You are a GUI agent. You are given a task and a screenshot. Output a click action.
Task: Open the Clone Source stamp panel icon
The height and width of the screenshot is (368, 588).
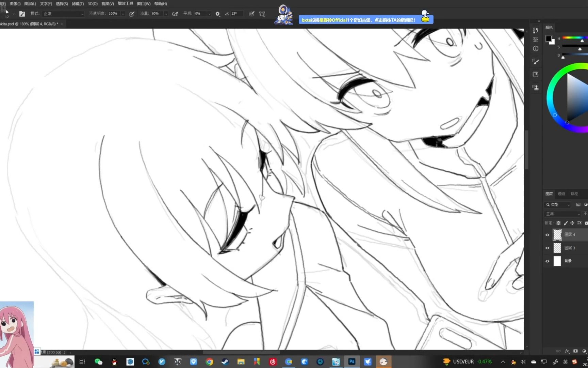point(536,87)
